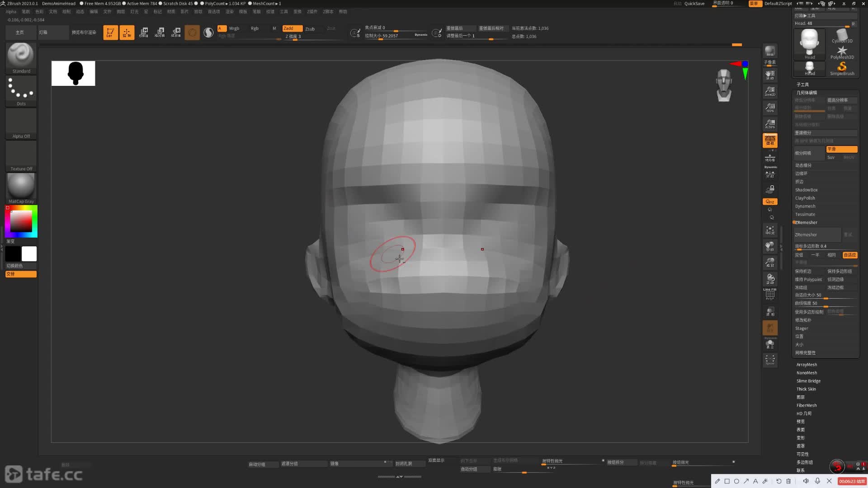Viewport: 868px width, 488px height.
Task: Click the right-shelf zoom (缩放) icon
Action: (x=770, y=263)
